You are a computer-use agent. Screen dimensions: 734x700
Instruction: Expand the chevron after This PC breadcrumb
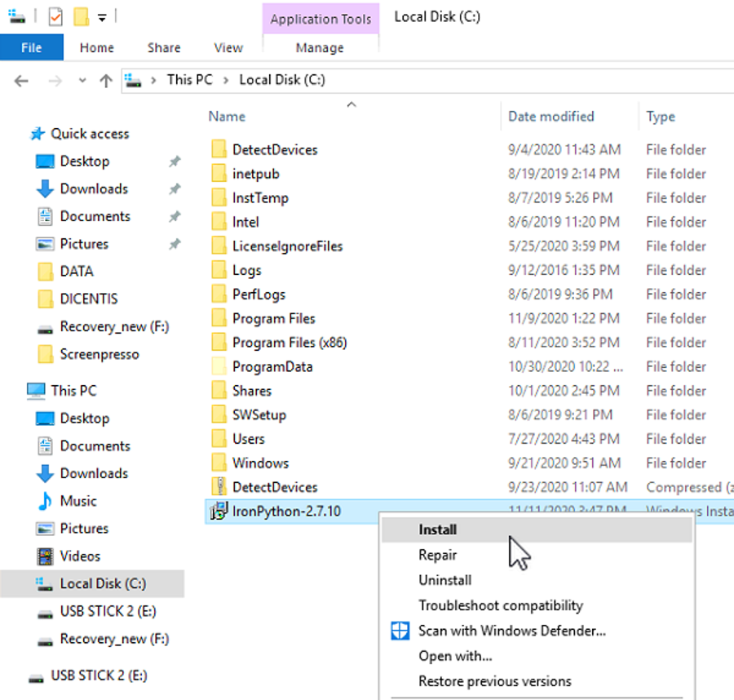click(226, 80)
